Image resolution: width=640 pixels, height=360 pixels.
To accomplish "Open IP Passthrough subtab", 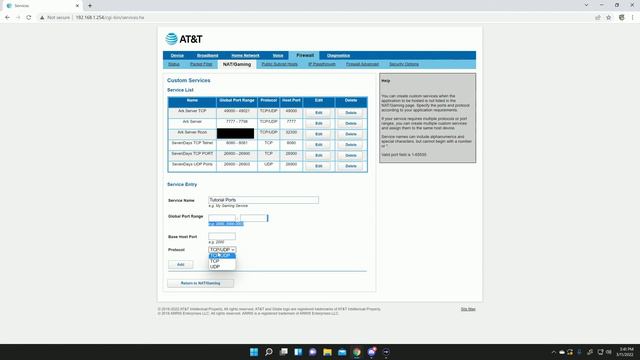I will tap(322, 64).
